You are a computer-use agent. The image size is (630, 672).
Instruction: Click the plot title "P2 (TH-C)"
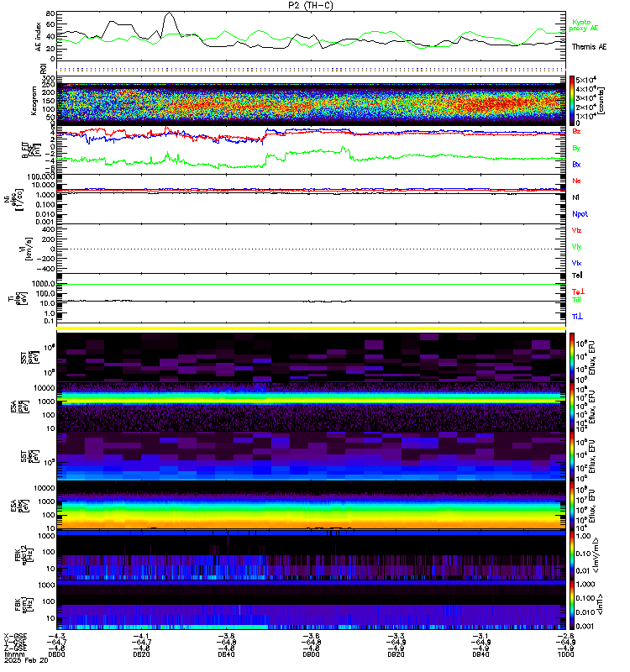click(311, 5)
